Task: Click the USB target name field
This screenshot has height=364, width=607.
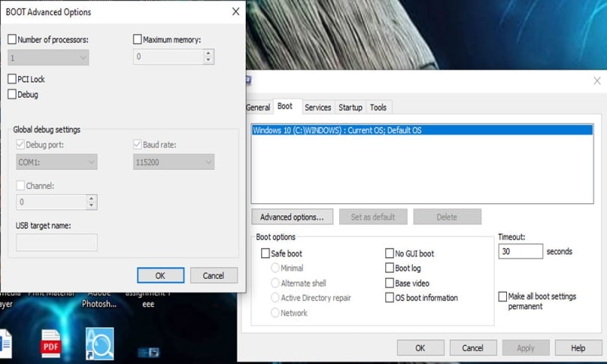Action: [x=56, y=243]
